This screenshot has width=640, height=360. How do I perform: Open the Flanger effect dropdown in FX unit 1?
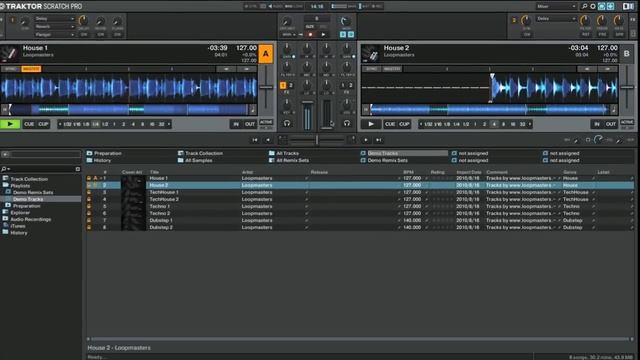(54, 35)
